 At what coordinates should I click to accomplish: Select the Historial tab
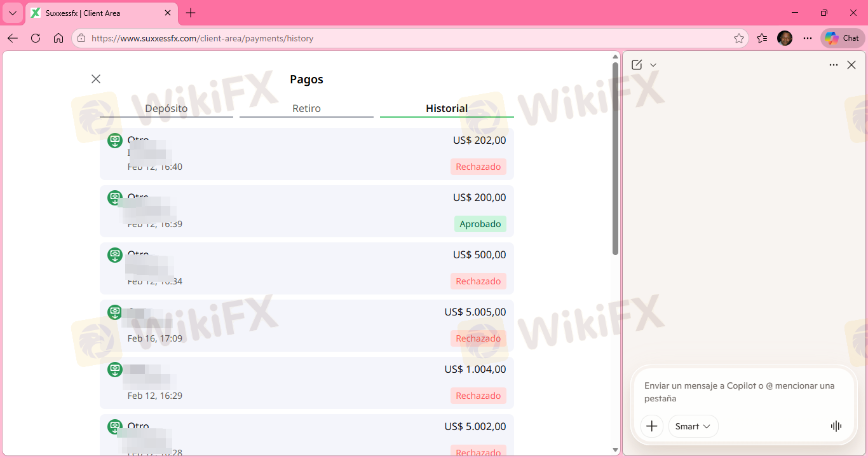click(447, 109)
